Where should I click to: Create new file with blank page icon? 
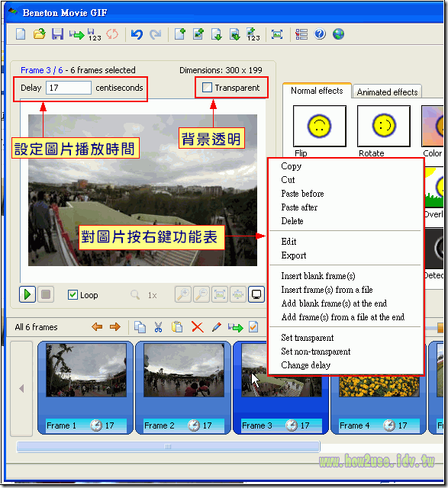21,34
